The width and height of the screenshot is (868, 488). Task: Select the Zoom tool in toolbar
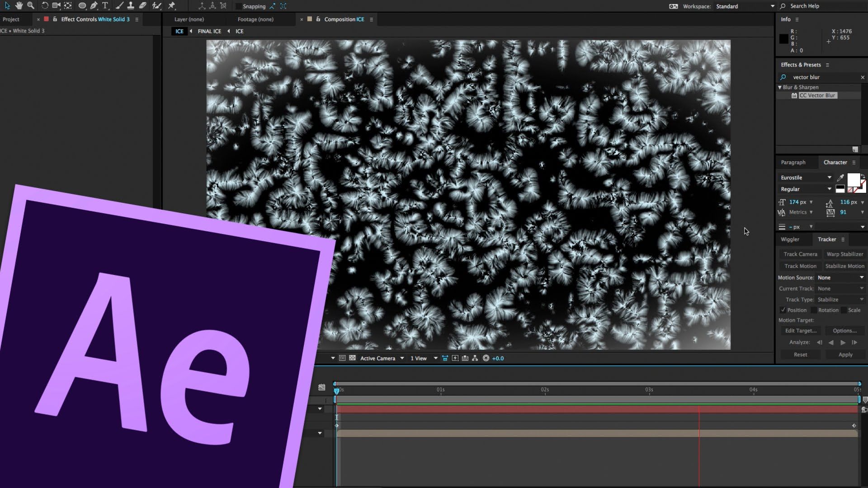[31, 5]
